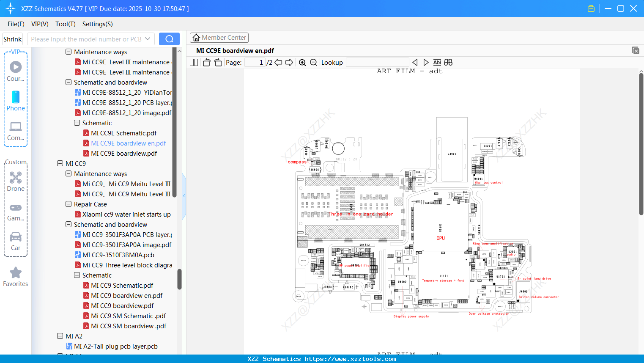
Task: Rotate the boardview page counterclockwise
Action: (x=206, y=62)
